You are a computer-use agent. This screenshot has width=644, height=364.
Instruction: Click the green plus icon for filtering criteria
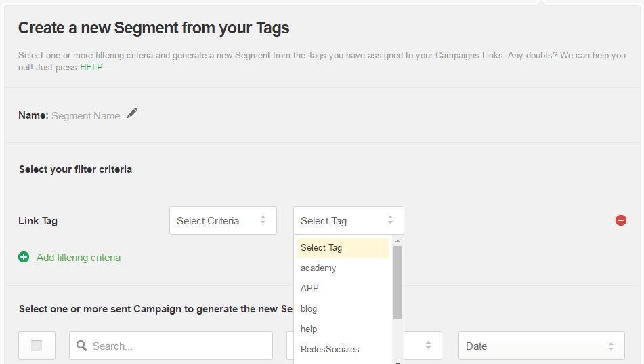(x=24, y=257)
